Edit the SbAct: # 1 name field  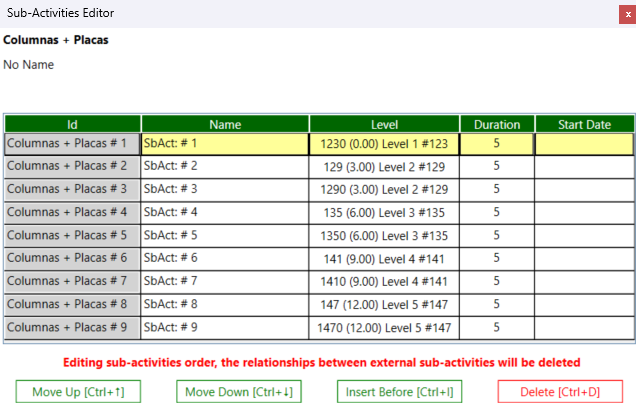coord(224,143)
